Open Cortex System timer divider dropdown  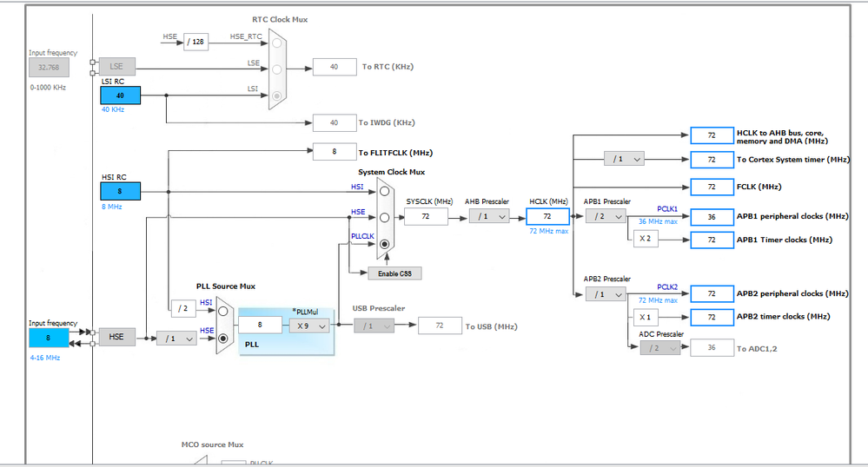(x=625, y=159)
